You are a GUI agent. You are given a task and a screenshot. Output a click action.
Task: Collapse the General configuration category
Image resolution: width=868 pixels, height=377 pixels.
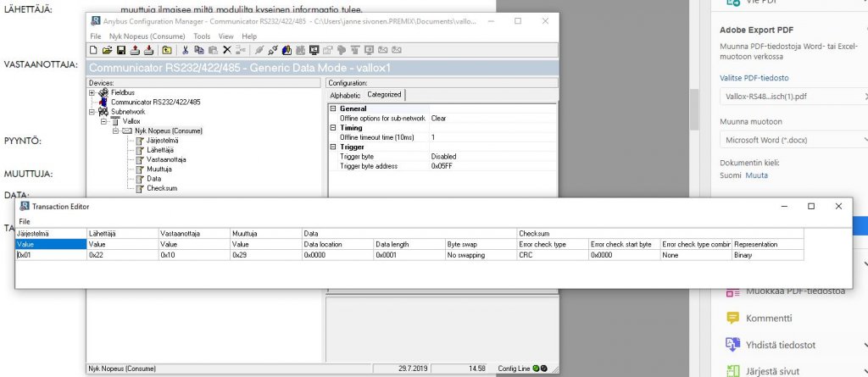coord(333,109)
